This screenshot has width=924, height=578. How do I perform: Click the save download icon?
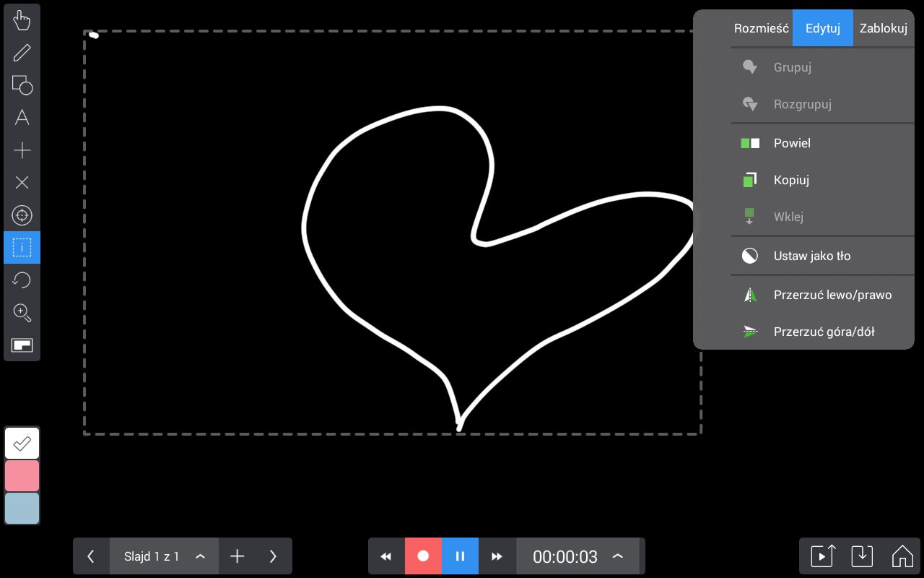tap(862, 556)
